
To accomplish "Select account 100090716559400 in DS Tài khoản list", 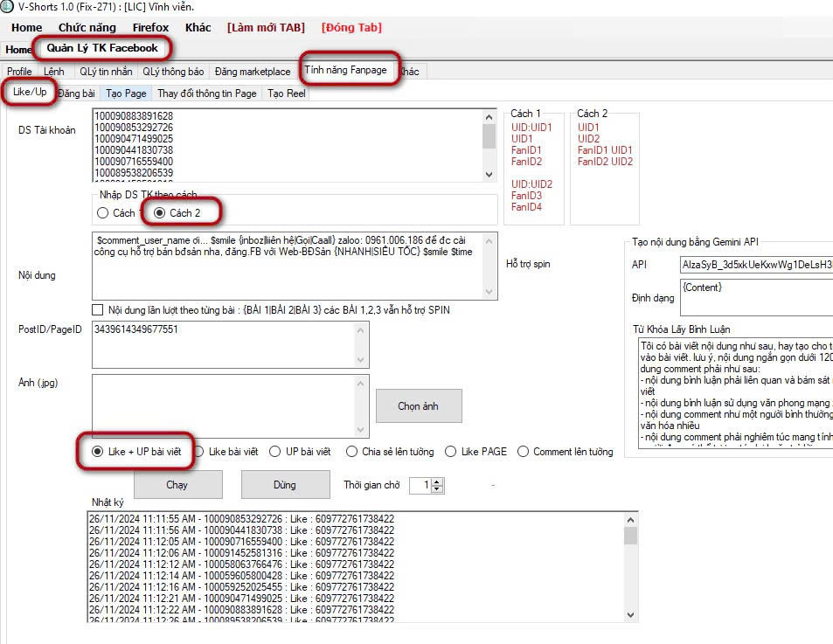I will point(134,162).
